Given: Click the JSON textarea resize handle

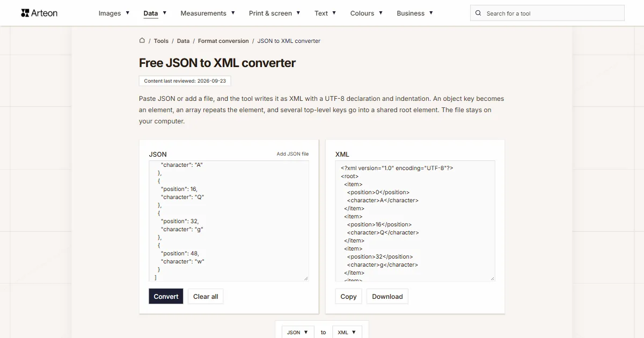Looking at the screenshot, I should point(306,278).
